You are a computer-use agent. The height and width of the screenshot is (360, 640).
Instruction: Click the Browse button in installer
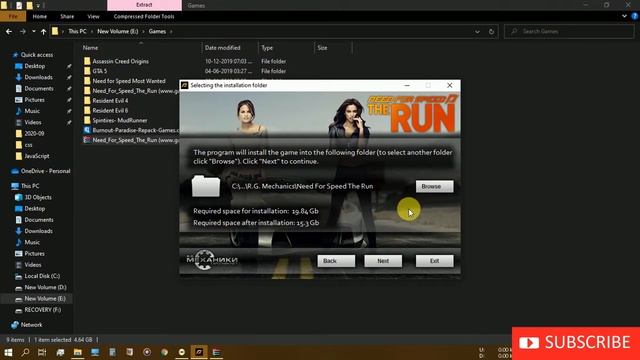(x=434, y=186)
